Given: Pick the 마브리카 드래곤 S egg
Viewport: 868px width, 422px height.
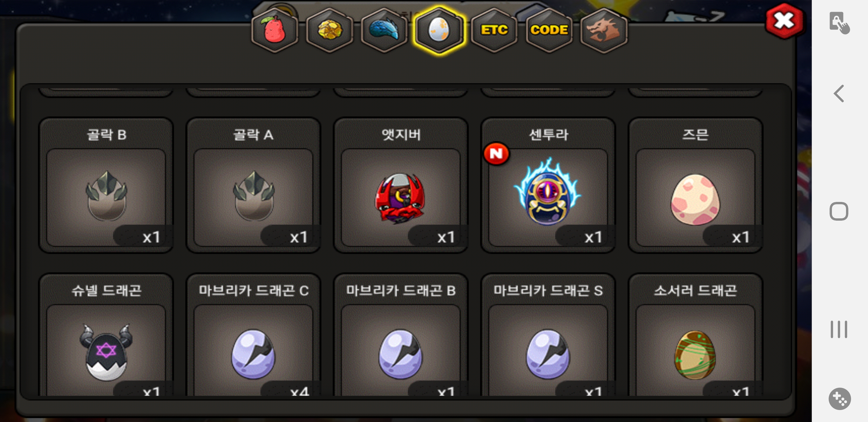Looking at the screenshot, I should tap(548, 335).
